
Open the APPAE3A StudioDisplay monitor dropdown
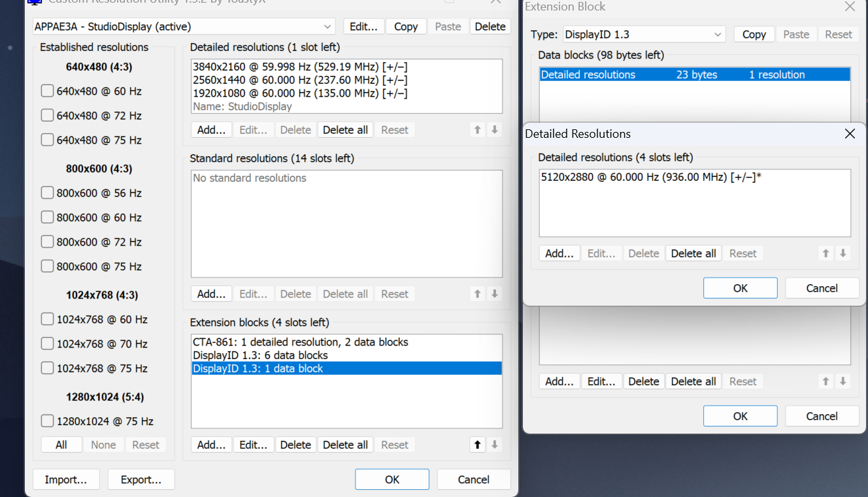point(327,27)
